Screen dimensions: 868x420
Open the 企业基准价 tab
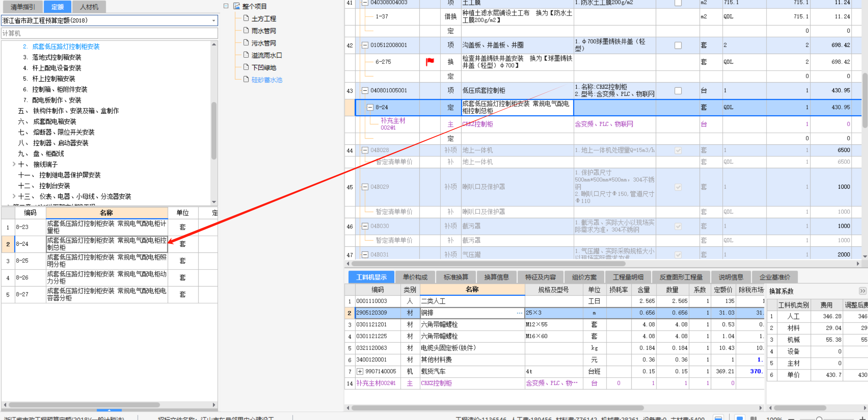tap(775, 277)
